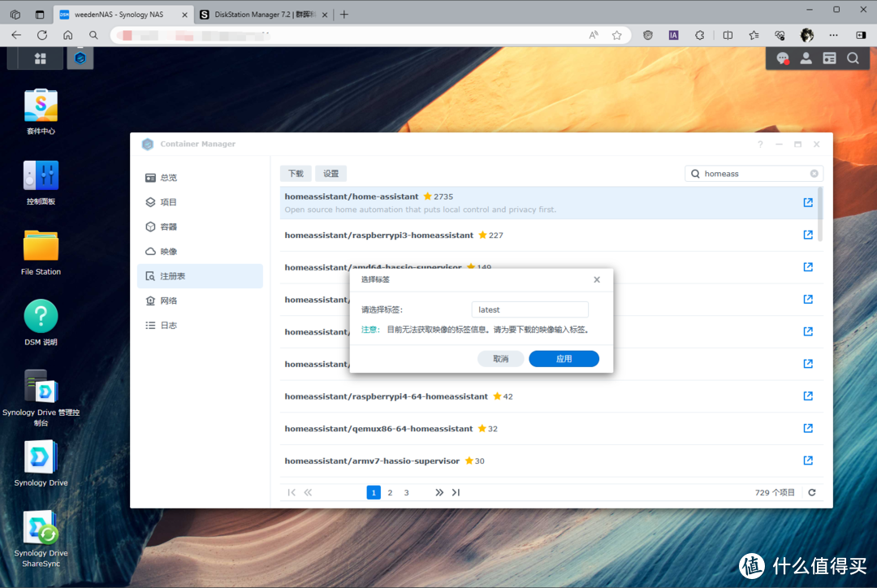Switch to DiskStation Manager 7.2 browser tab
Image resolution: width=877 pixels, height=588 pixels.
coord(263,15)
